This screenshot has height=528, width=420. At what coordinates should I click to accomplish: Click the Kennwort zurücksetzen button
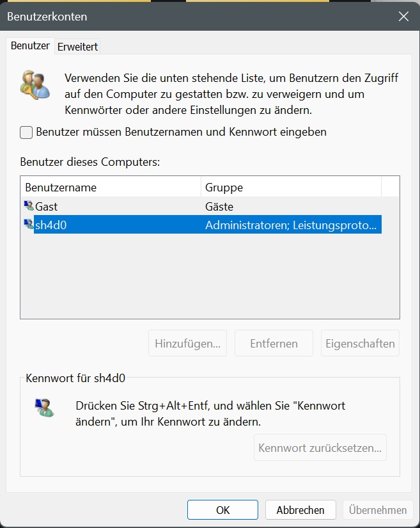(320, 447)
